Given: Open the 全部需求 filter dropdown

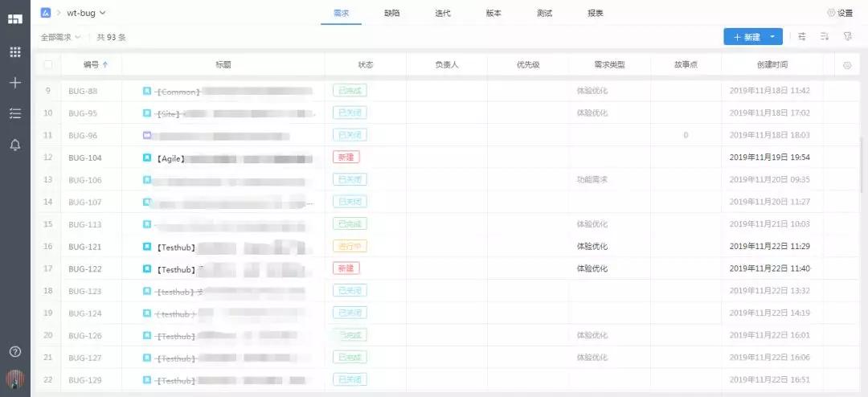Looking at the screenshot, I should click(x=60, y=37).
